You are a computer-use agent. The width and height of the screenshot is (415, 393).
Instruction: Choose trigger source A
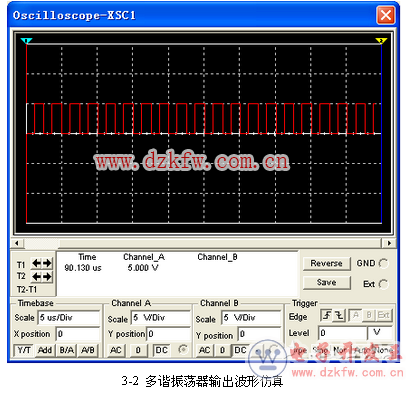click(x=355, y=315)
